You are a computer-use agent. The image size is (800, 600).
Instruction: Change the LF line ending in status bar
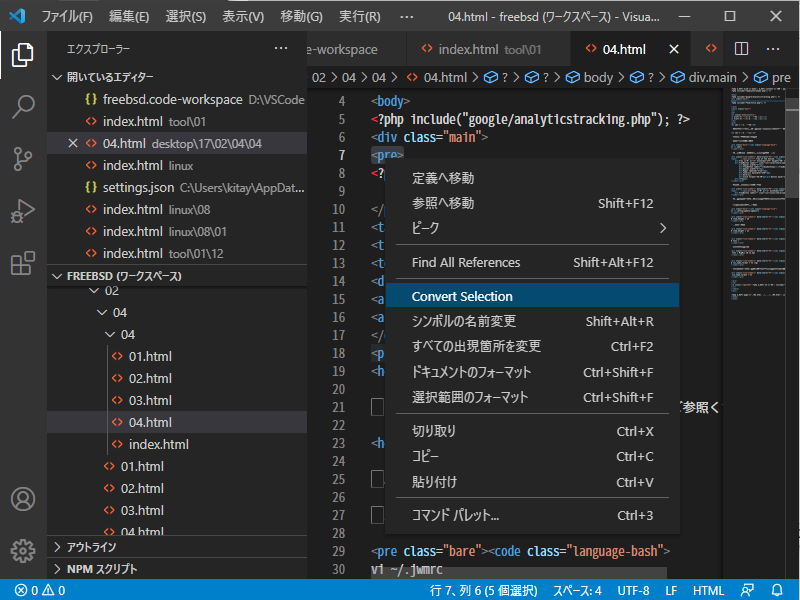(x=671, y=590)
